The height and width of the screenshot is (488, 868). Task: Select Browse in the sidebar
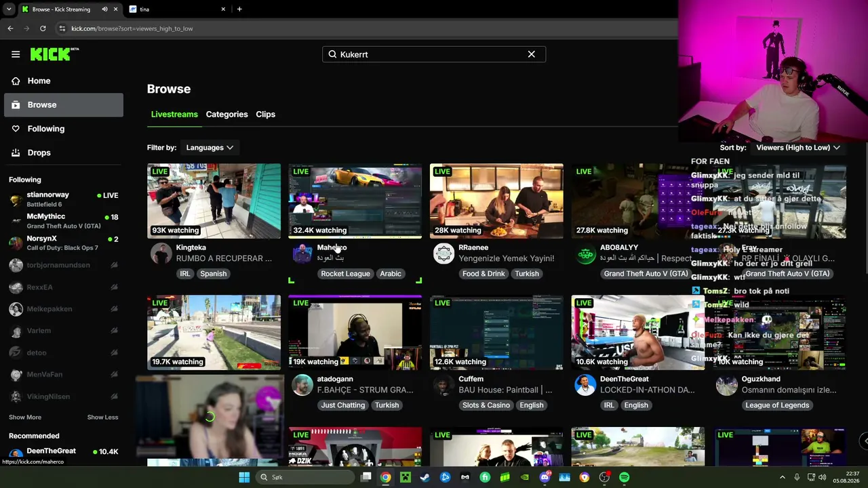tap(64, 105)
